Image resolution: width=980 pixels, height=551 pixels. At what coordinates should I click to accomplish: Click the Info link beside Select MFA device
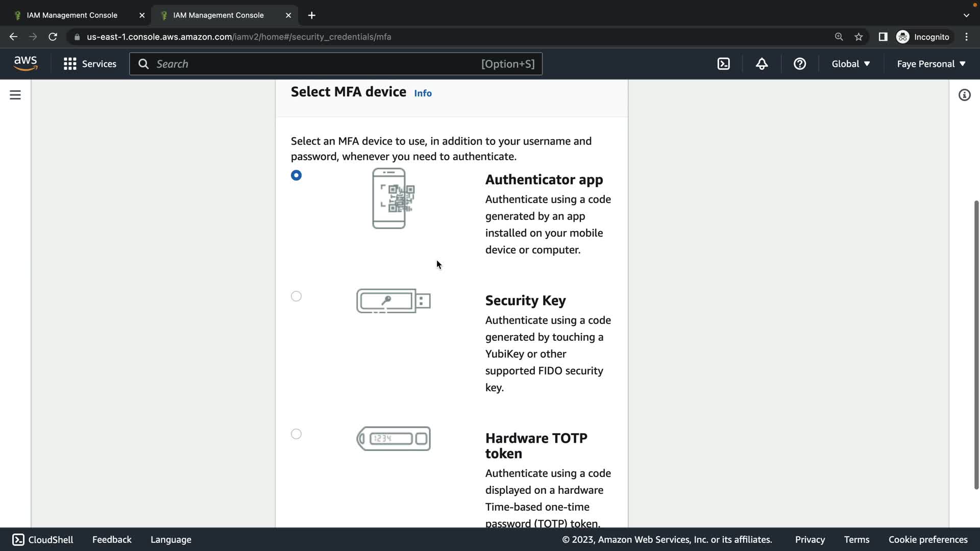click(423, 93)
